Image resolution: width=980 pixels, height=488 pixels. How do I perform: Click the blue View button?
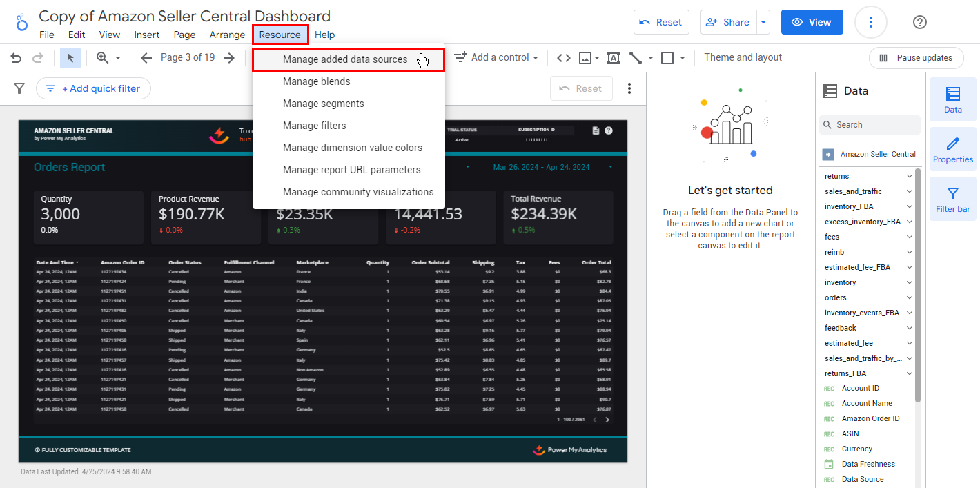pos(812,22)
